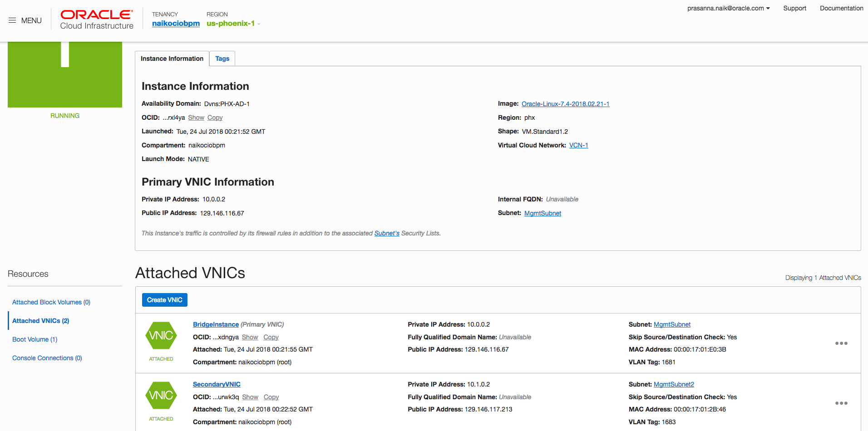868x431 pixels.
Task: Copy the instance OCID
Action: (215, 118)
